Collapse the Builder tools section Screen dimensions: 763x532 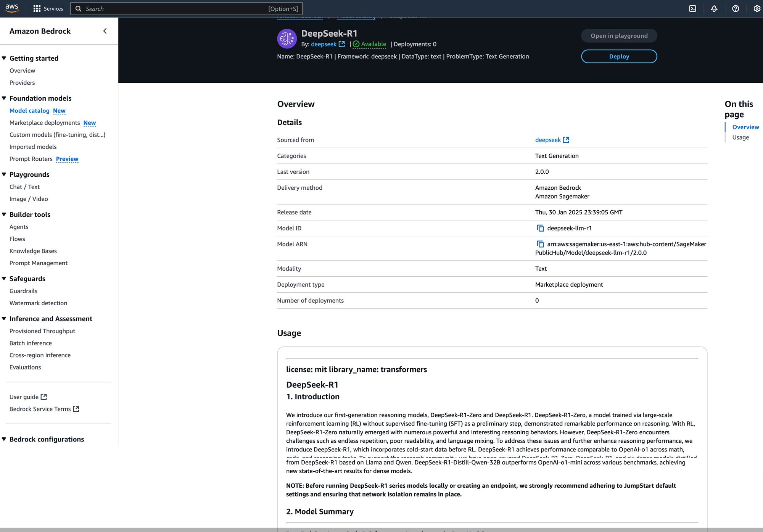tap(4, 214)
